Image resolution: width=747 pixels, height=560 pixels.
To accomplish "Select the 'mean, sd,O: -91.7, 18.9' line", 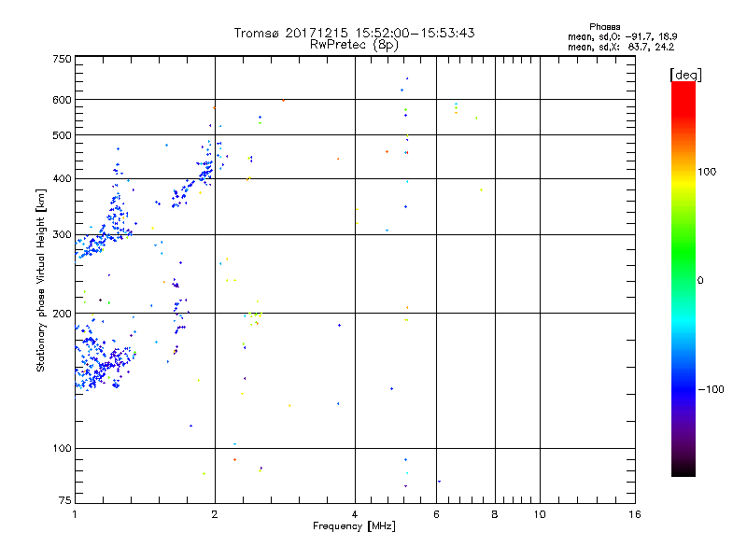I will pos(622,36).
